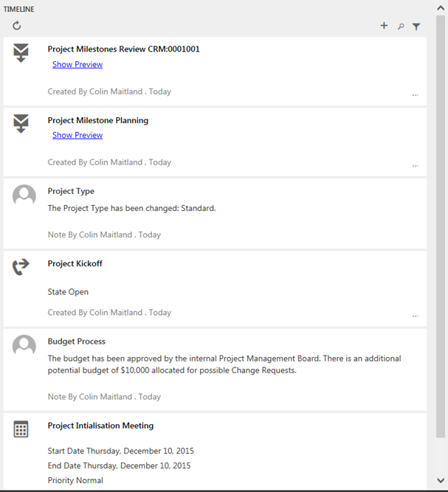Click email icon for Project Milestone Planning

point(21,123)
